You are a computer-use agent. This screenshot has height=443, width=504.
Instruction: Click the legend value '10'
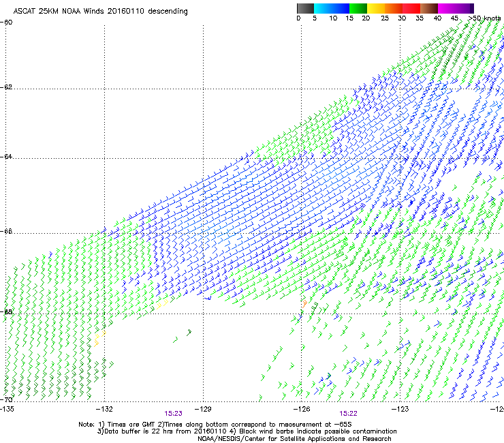[333, 18]
